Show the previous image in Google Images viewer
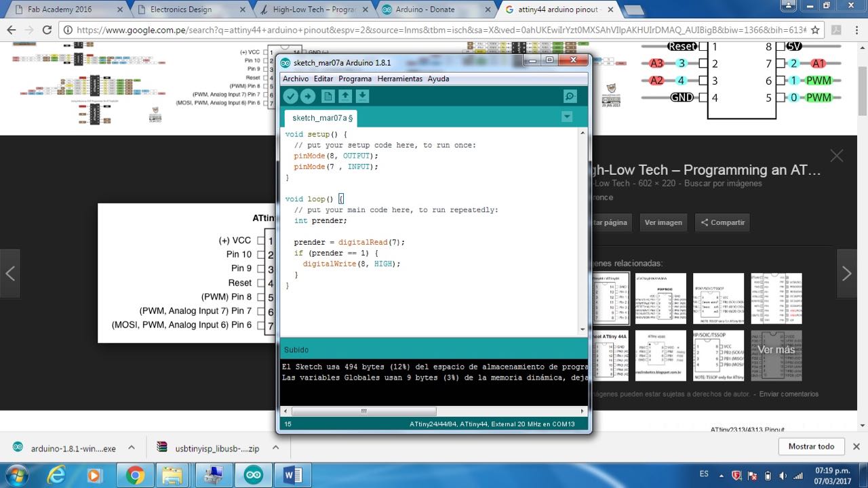The image size is (868, 488). (x=10, y=274)
